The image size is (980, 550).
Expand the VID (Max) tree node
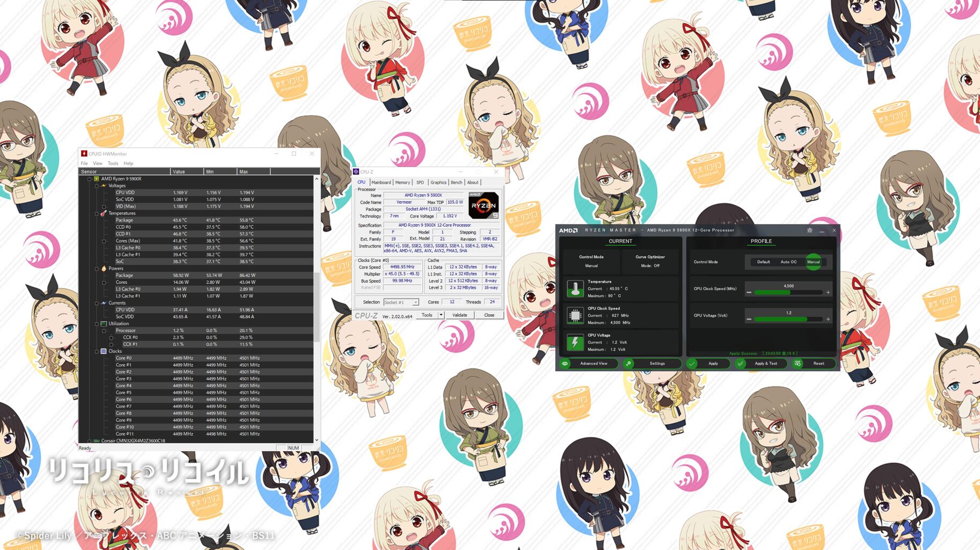[104, 206]
